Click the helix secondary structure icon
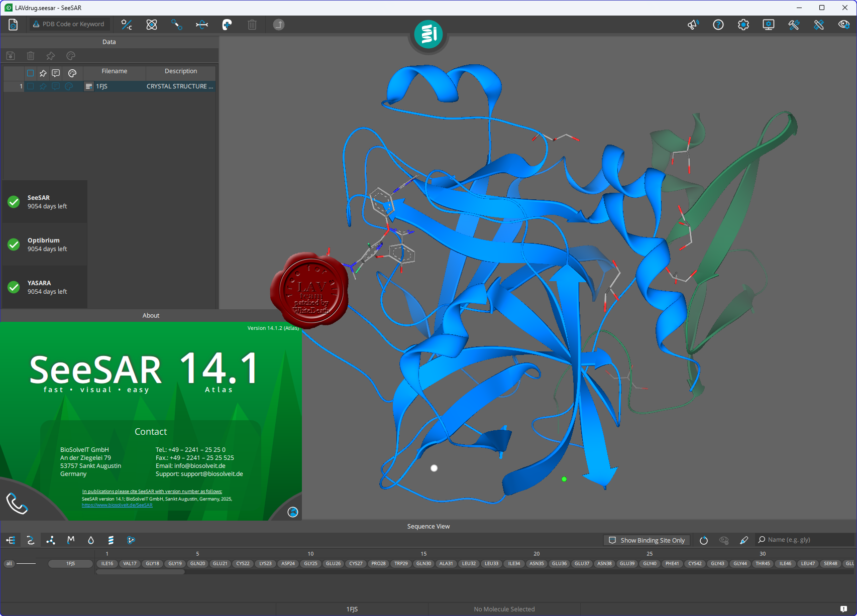This screenshot has width=857, height=616. coord(111,540)
